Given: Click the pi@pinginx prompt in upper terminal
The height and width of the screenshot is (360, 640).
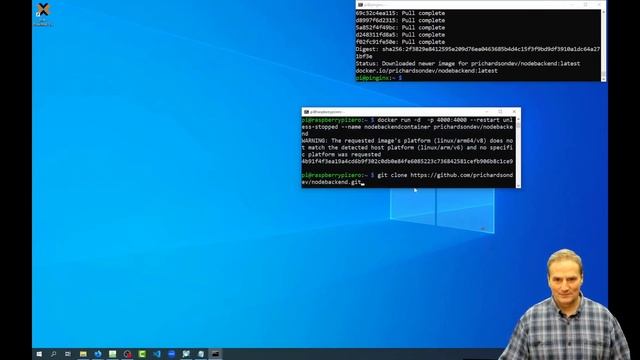Looking at the screenshot, I should click(379, 78).
